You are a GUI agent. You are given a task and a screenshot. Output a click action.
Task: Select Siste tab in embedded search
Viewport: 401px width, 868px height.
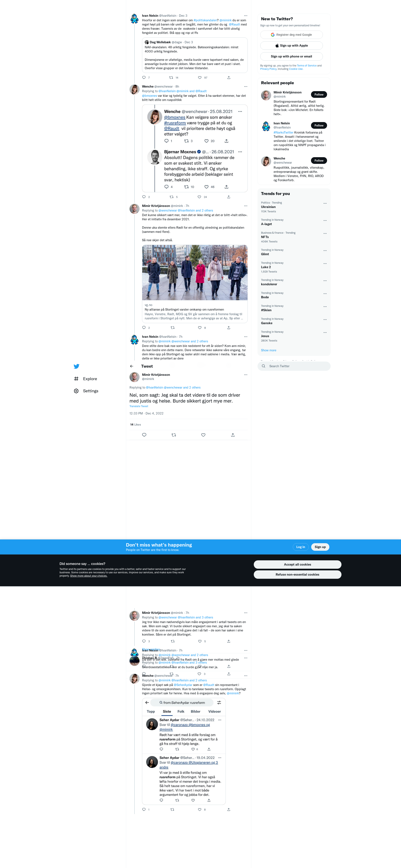[167, 711]
